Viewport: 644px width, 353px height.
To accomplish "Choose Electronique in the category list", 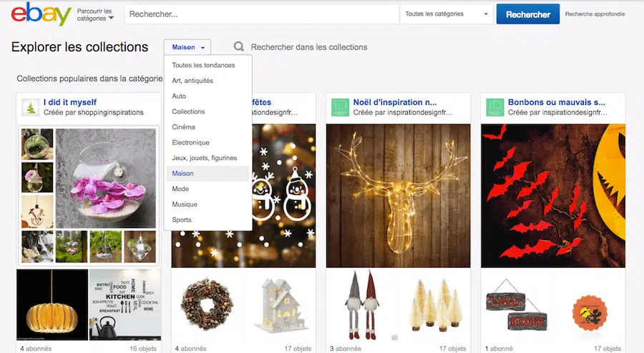I will pos(190,143).
